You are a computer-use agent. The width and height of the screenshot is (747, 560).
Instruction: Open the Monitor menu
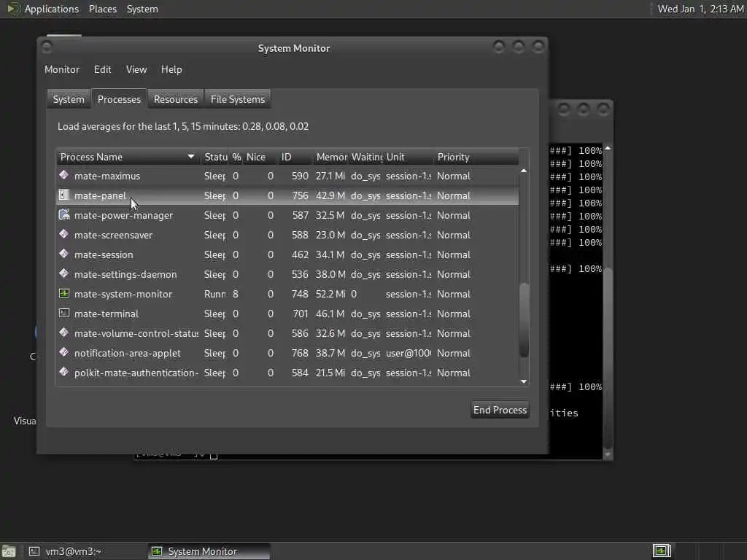pos(62,69)
